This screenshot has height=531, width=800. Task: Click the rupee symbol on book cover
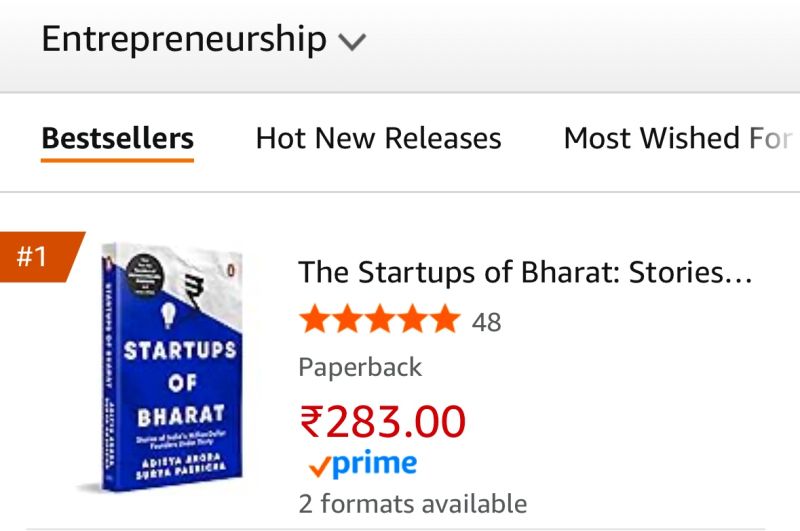coord(193,291)
